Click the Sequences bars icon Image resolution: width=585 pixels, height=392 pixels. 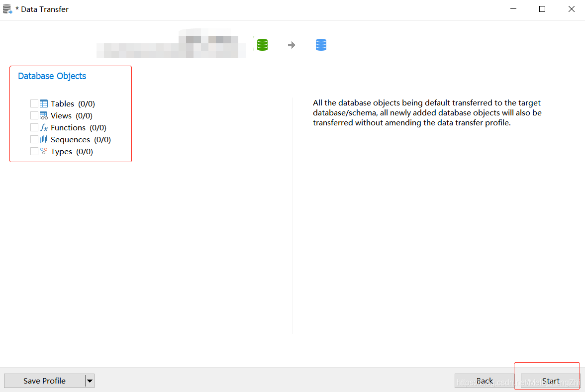click(x=44, y=139)
